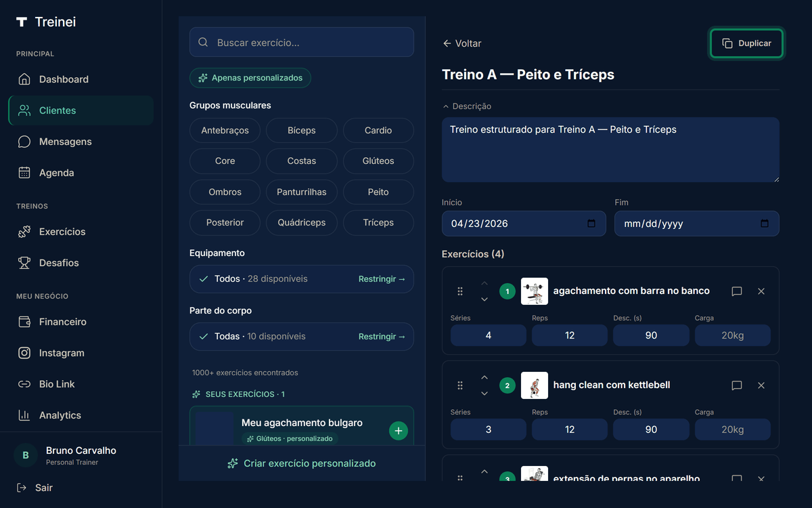Viewport: 812px width, 508px height.
Task: Click the workout description text area
Action: tap(610, 150)
